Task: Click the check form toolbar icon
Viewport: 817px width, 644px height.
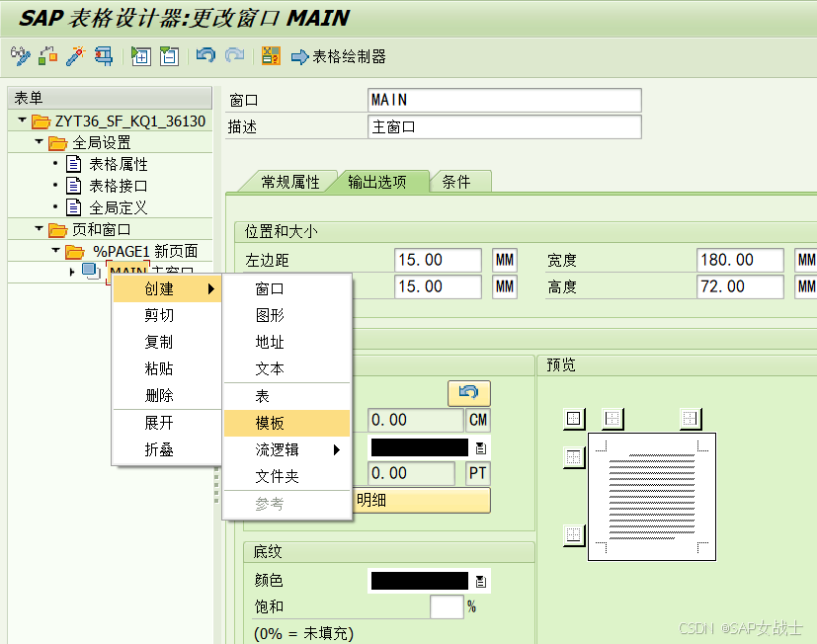Action: (48, 55)
